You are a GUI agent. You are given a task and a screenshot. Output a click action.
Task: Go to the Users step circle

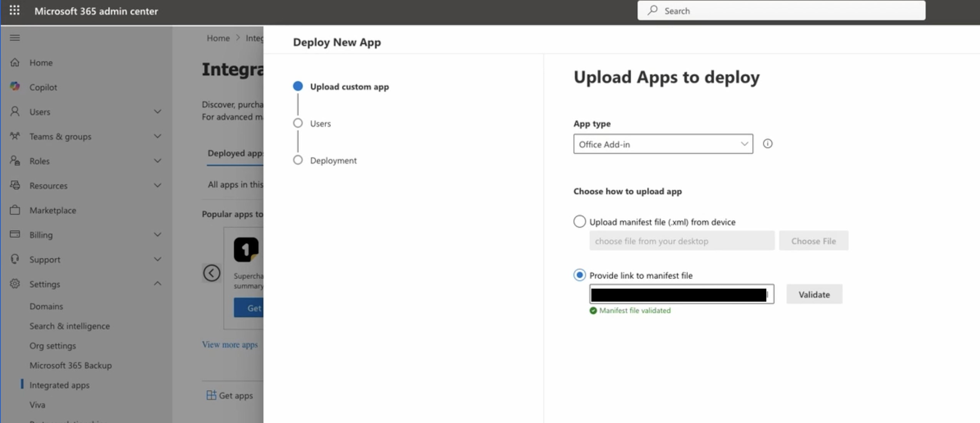click(x=298, y=123)
